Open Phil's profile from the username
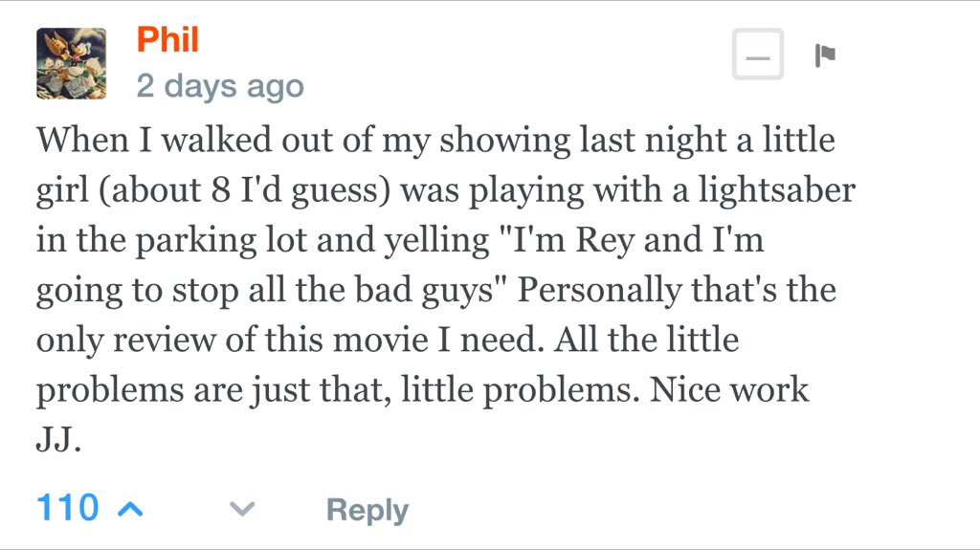The width and height of the screenshot is (980, 550). (x=167, y=39)
